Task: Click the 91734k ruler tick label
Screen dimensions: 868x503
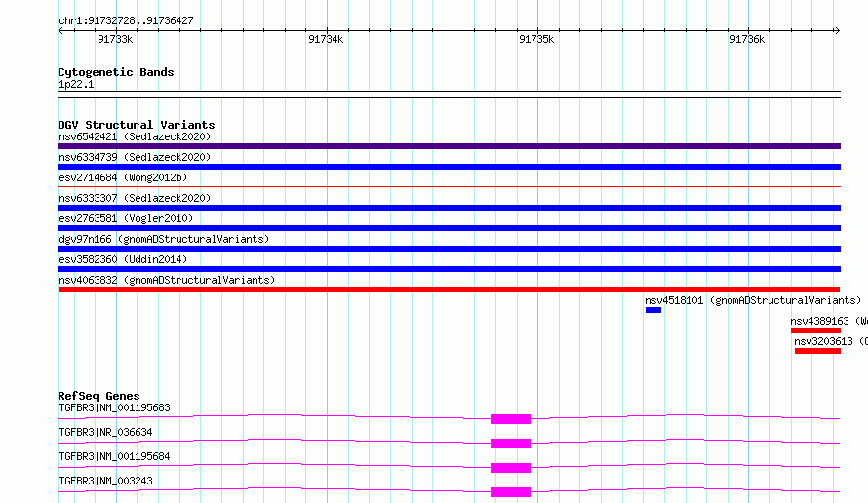Action: [326, 39]
